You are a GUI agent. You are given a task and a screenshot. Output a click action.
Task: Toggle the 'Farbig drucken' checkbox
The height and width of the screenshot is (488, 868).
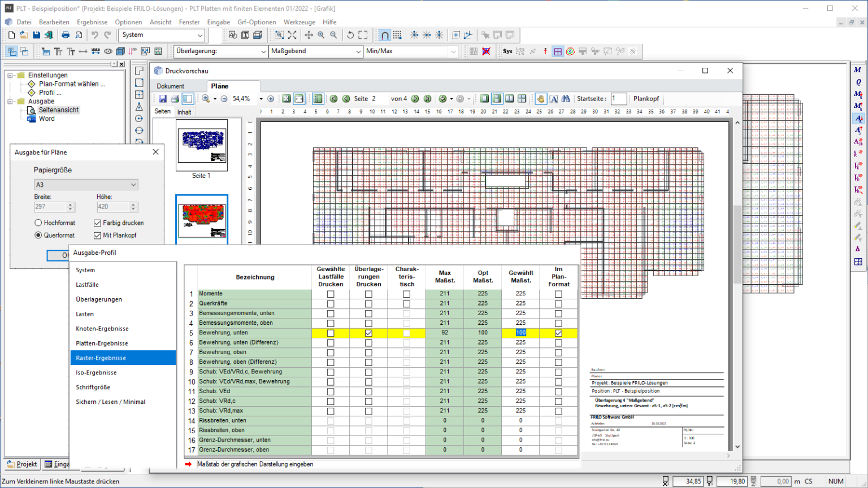point(97,223)
